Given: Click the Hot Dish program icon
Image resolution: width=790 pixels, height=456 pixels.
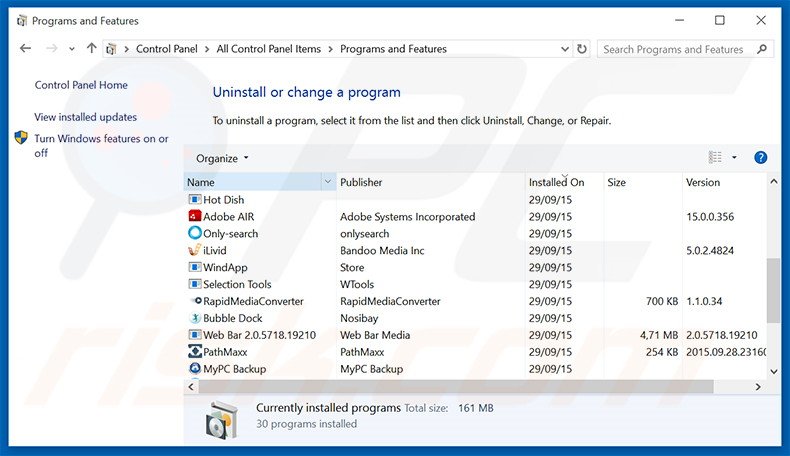Looking at the screenshot, I should pyautogui.click(x=194, y=200).
